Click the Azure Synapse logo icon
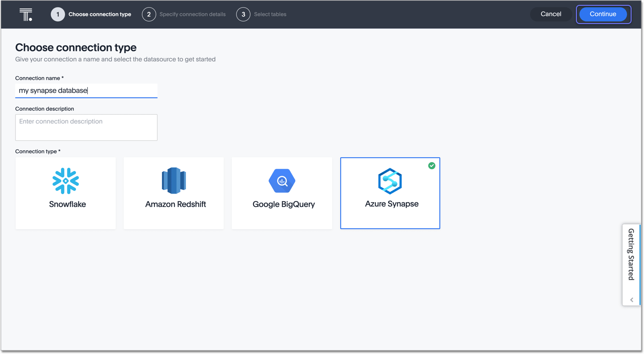 390,181
